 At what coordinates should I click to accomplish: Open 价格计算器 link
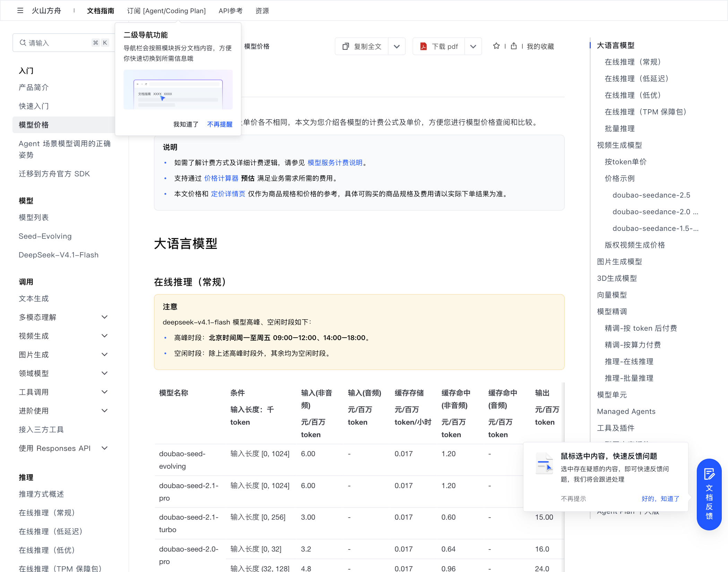coord(221,178)
